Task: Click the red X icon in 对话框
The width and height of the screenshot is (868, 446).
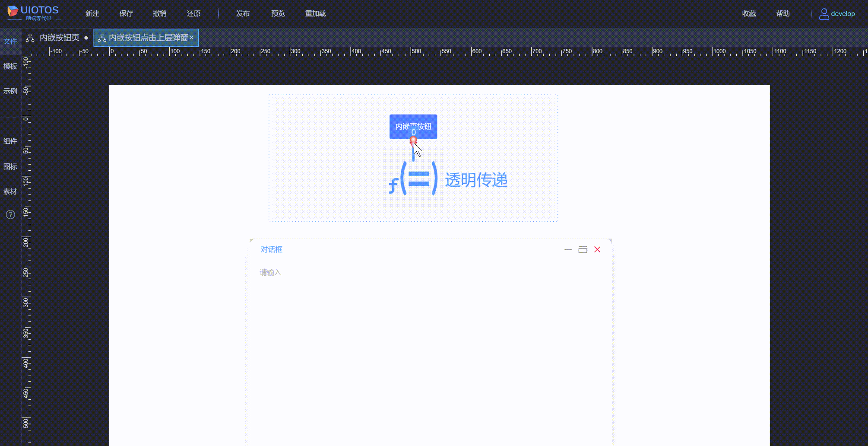Action: click(597, 249)
